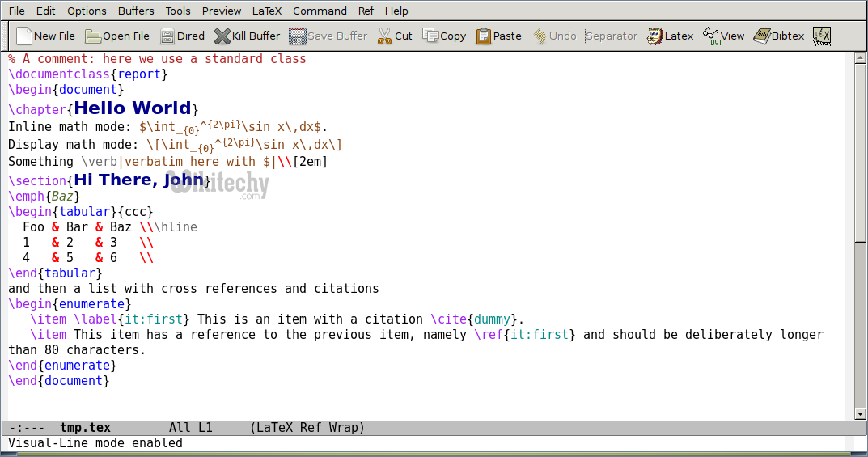Open a file with Open File icon
The image size is (868, 457).
(x=93, y=36)
